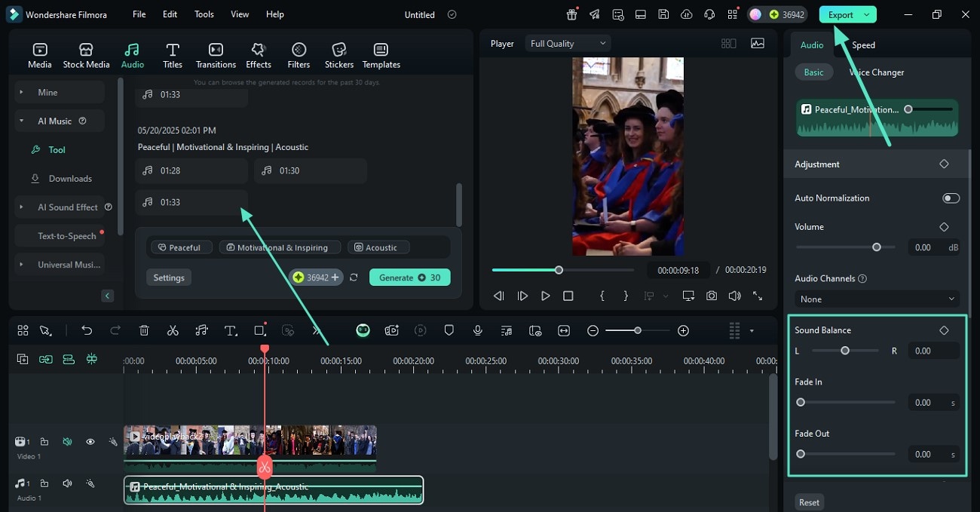Open player volume control
The width and height of the screenshot is (980, 512).
click(734, 296)
